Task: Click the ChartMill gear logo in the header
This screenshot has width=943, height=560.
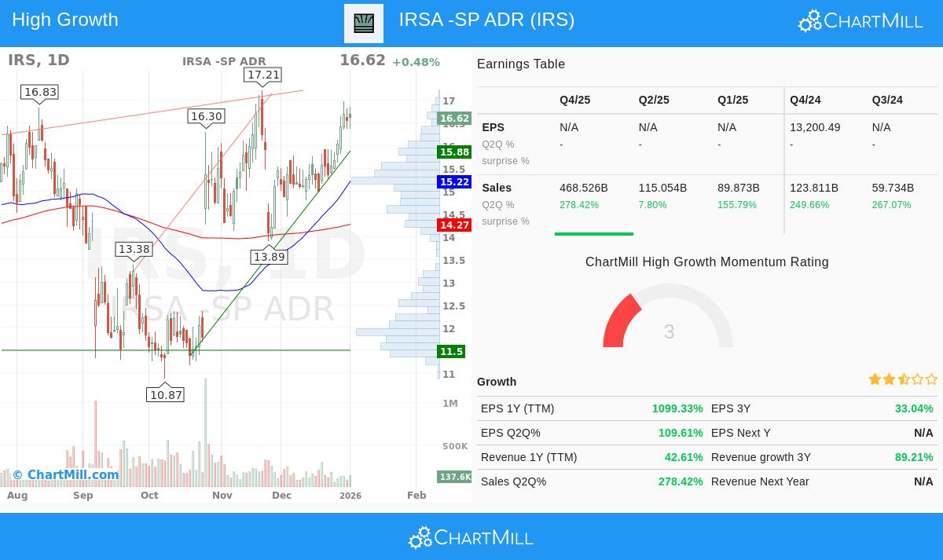Action: [809, 20]
